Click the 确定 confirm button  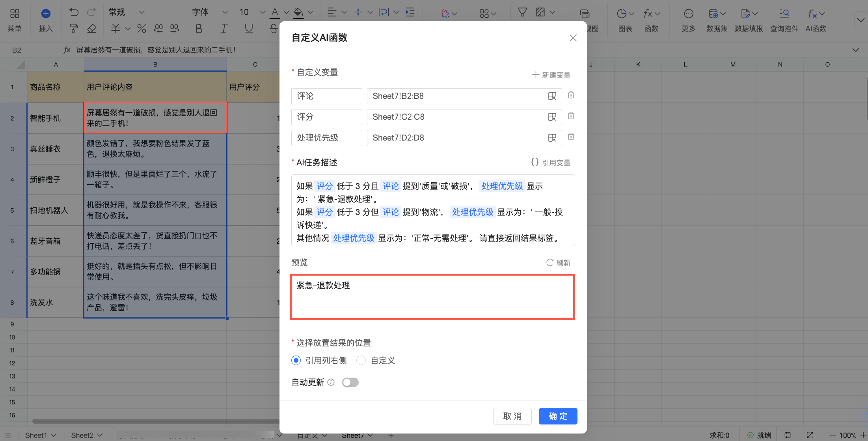(x=558, y=416)
